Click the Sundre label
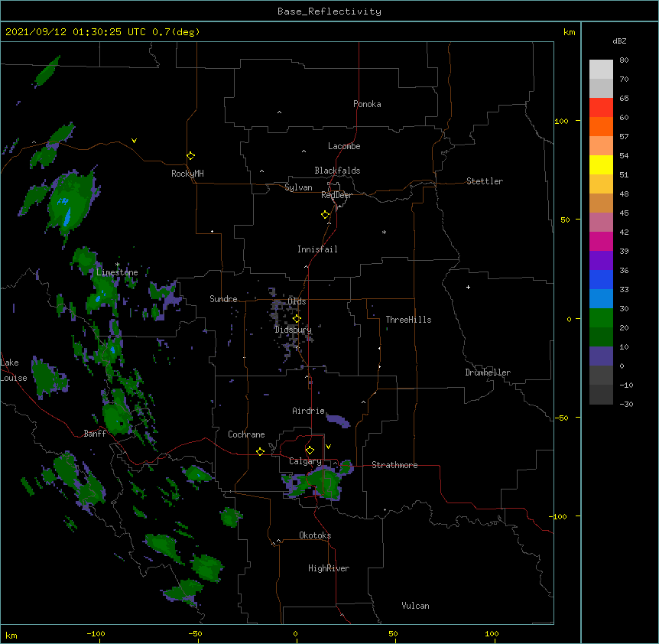Image resolution: width=659 pixels, height=644 pixels. pyautogui.click(x=223, y=299)
